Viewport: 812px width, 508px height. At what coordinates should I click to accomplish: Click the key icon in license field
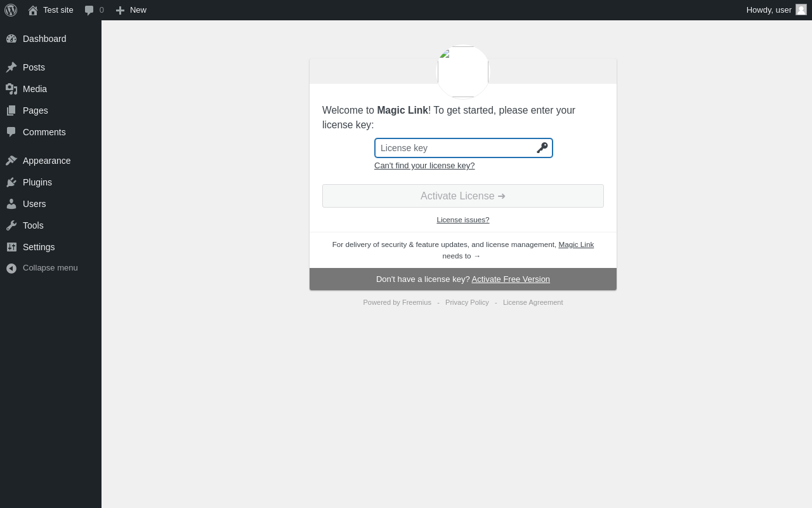[542, 148]
